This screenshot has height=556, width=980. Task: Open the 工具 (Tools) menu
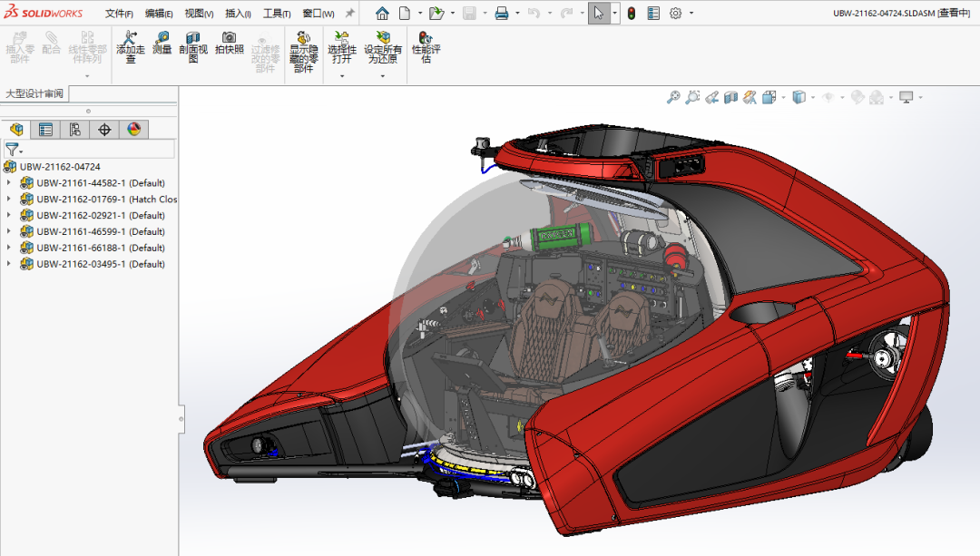[x=276, y=14]
